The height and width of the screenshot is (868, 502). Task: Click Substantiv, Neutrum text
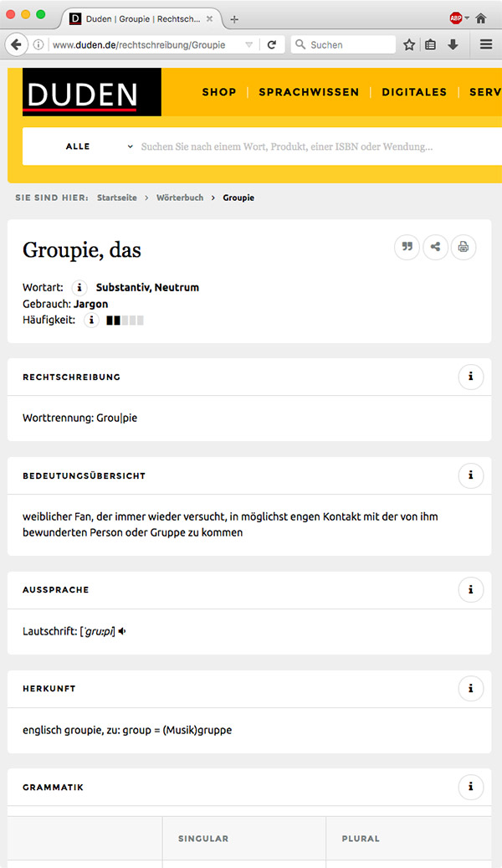147,287
